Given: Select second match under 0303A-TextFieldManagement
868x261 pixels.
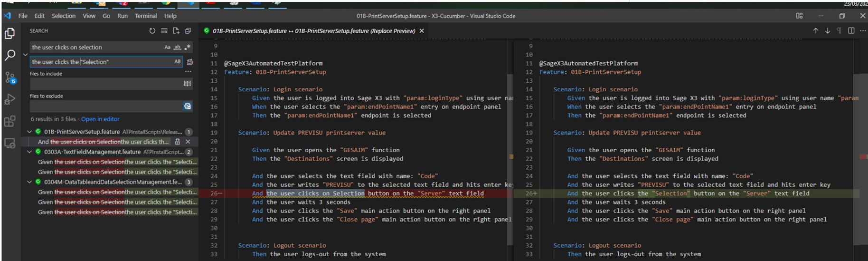Looking at the screenshot, I should [x=117, y=172].
